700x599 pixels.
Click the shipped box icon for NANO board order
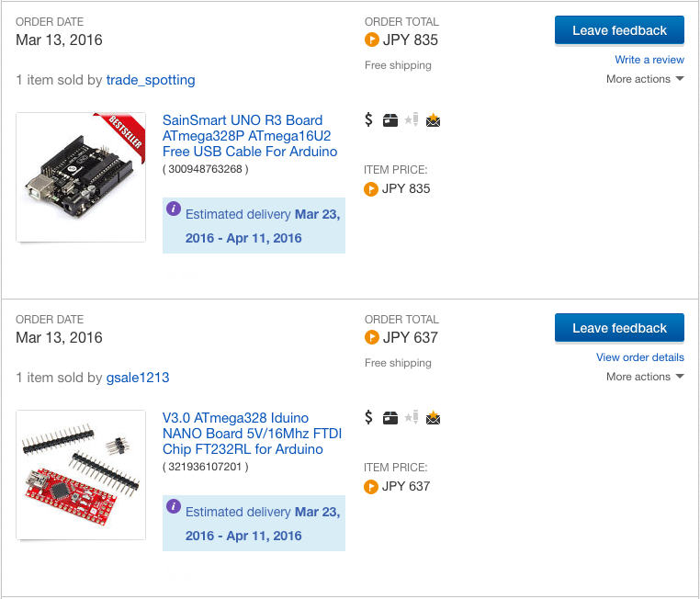click(x=390, y=417)
